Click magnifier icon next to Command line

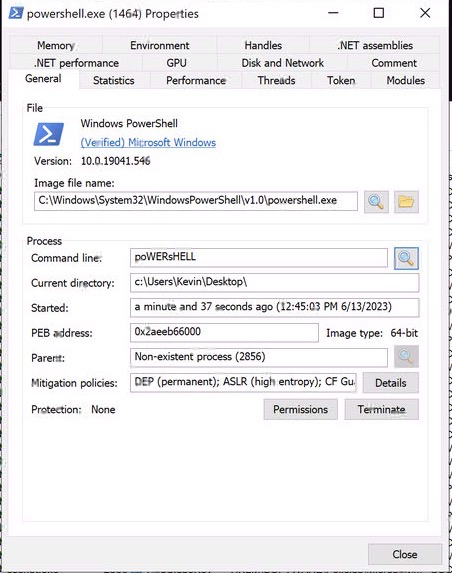[x=406, y=258]
